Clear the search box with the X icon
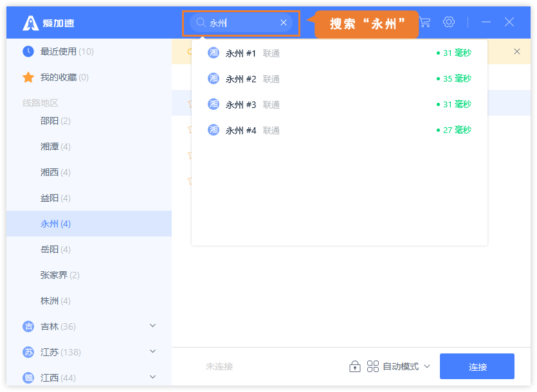The height and width of the screenshot is (392, 537). coord(284,22)
